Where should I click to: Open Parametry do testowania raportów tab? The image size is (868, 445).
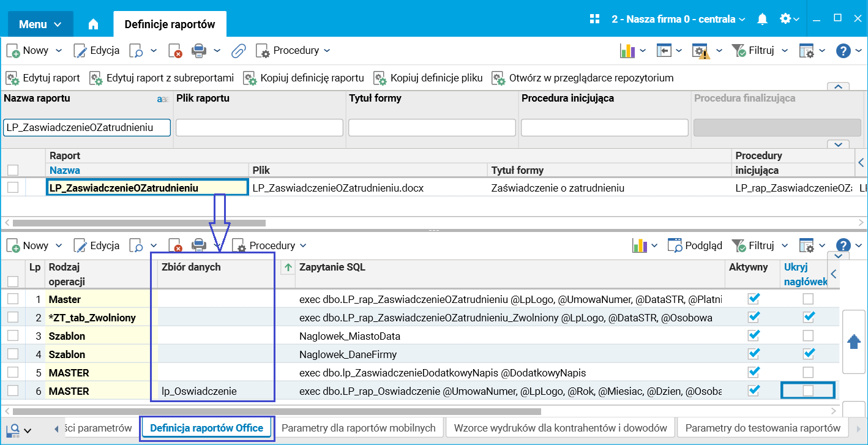click(x=763, y=428)
